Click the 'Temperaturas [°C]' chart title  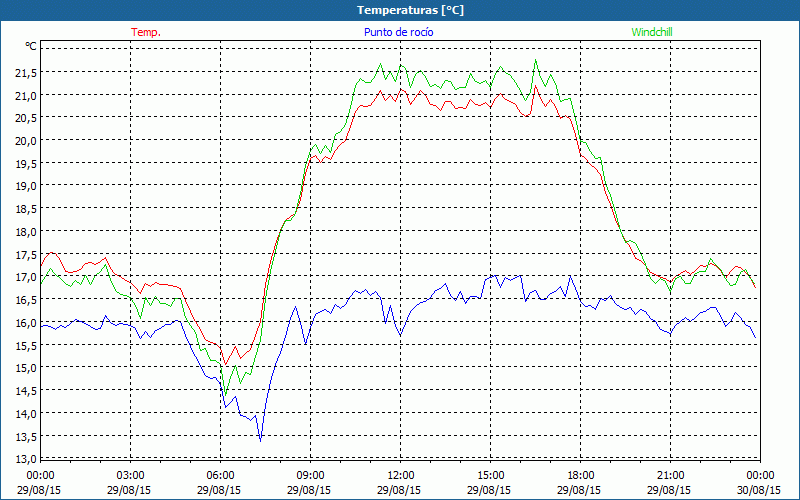coord(410,10)
